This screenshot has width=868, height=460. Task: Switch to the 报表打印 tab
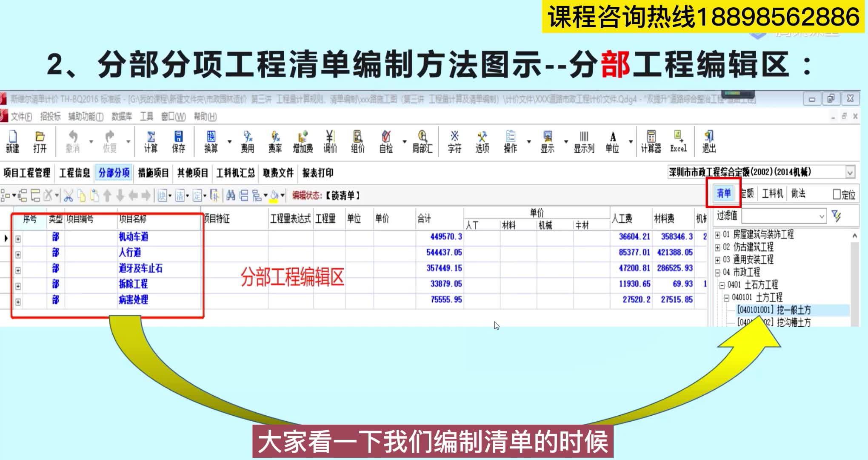(317, 172)
